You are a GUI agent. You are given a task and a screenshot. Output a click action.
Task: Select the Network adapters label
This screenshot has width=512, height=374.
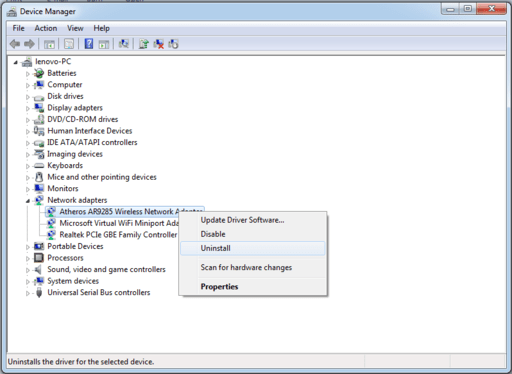pyautogui.click(x=77, y=200)
